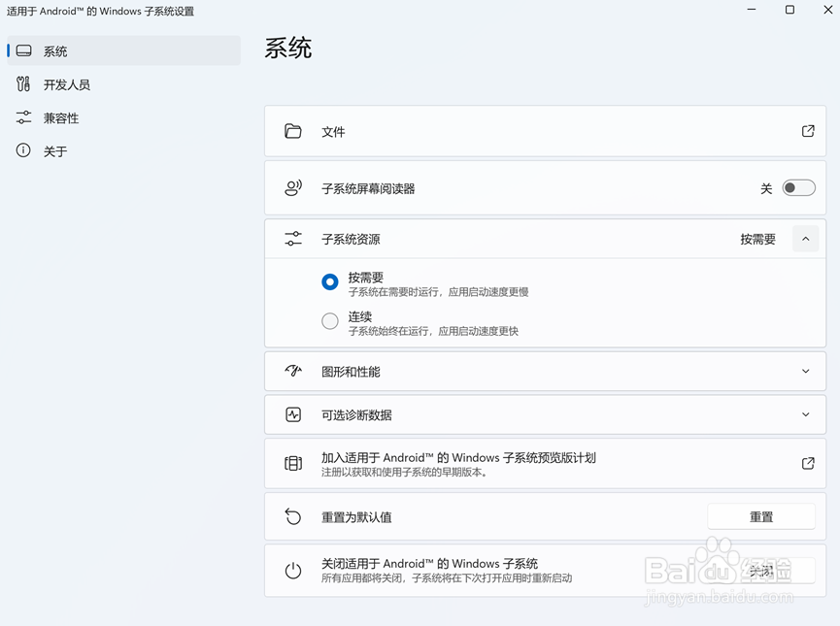Image resolution: width=840 pixels, height=626 pixels.
Task: Click 注册以获取和使用子系统的早期版本 text
Action: coord(405,473)
